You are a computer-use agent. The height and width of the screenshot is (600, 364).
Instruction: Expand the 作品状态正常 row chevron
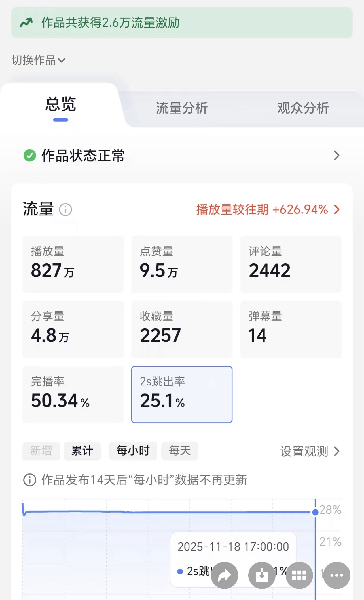337,155
